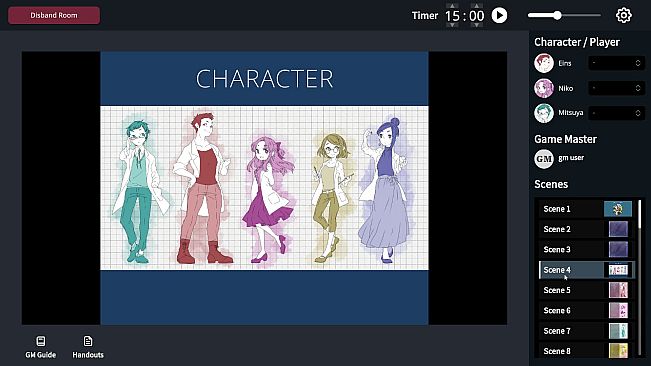
Task: Increase timer minutes with the up arrow
Action: [x=452, y=6]
